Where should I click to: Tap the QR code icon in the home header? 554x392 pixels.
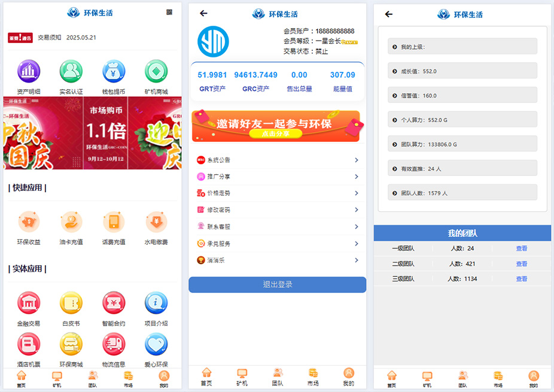(169, 13)
